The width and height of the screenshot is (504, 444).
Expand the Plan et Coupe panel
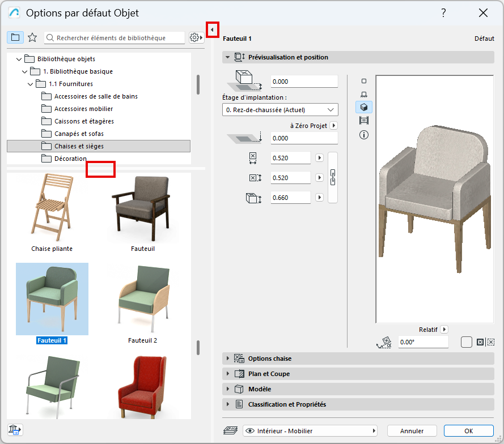tap(358, 374)
